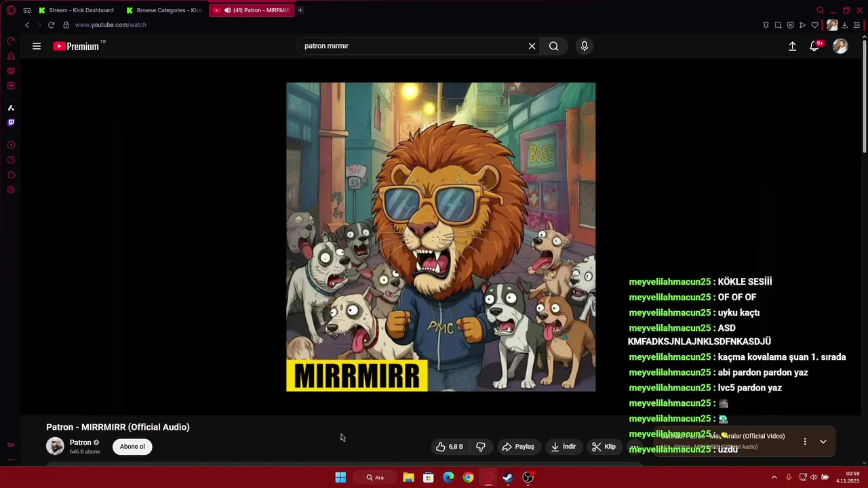Open the YouTube hamburger guide menu

pos(37,46)
